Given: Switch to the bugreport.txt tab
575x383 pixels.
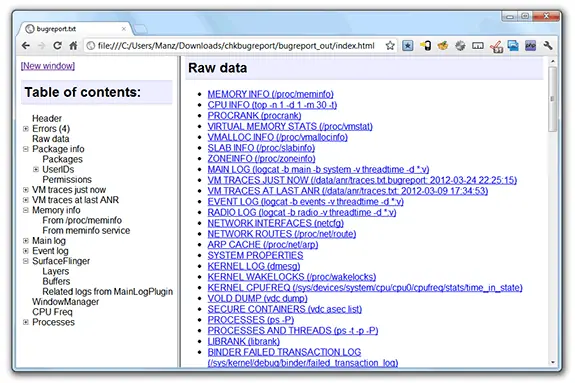Looking at the screenshot, I should pos(75,29).
